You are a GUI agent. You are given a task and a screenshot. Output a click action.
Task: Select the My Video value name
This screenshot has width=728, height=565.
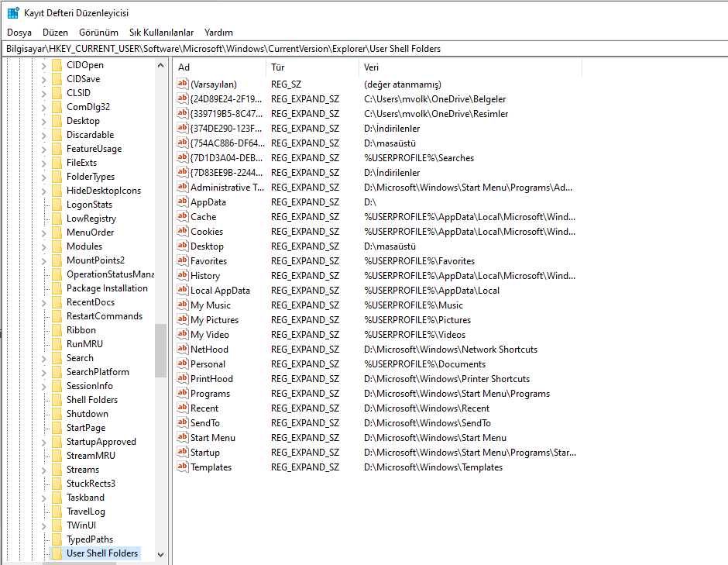click(210, 335)
